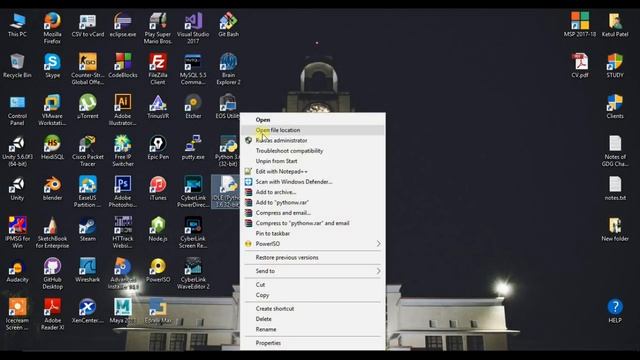Expand the Send to submenu
Image resolution: width=640 pixels, height=360 pixels.
(x=313, y=271)
